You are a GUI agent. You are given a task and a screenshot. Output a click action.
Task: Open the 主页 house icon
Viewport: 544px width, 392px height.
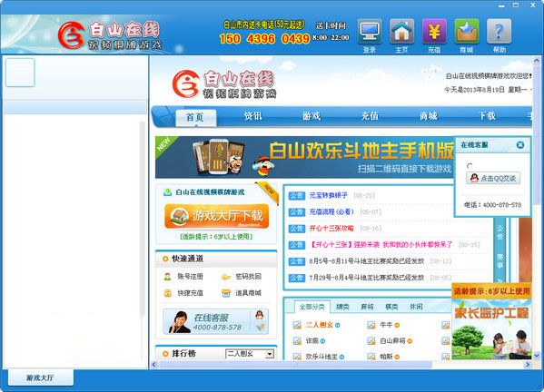(401, 32)
